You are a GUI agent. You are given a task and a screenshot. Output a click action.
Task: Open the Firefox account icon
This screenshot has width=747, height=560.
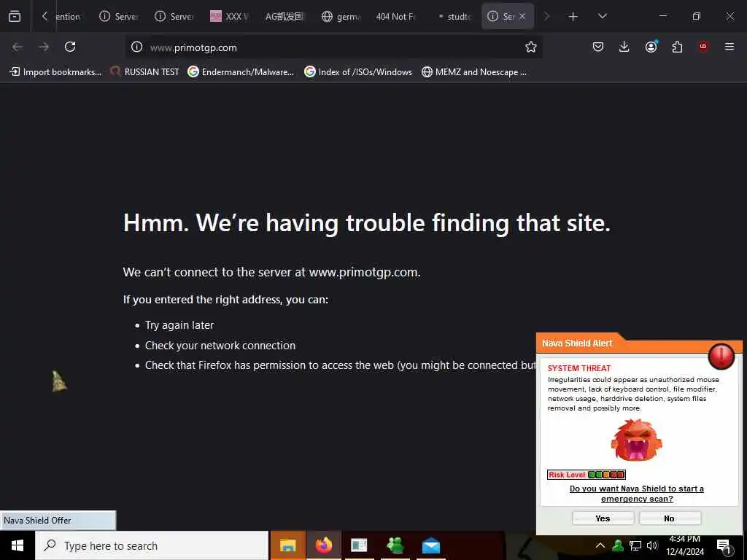[651, 47]
